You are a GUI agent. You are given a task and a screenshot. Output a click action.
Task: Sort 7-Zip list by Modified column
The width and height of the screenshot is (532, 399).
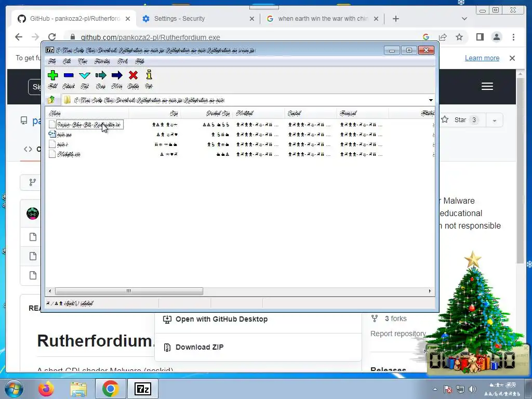(259, 113)
